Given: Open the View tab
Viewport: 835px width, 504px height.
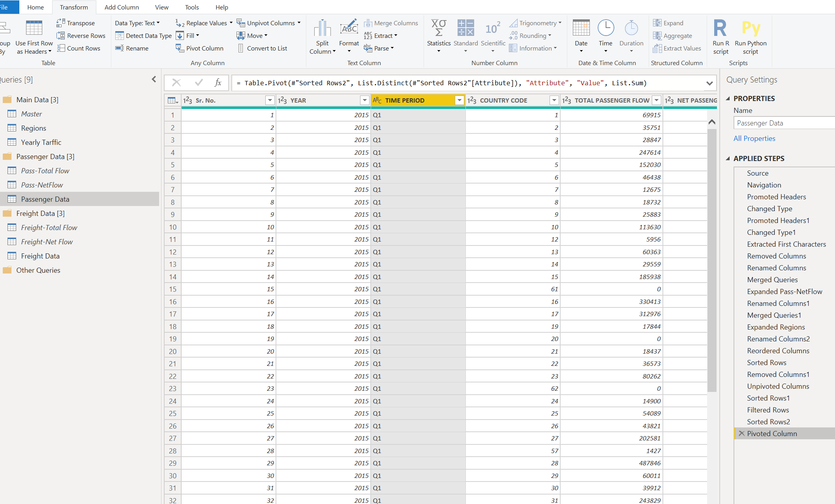Looking at the screenshot, I should pos(161,7).
